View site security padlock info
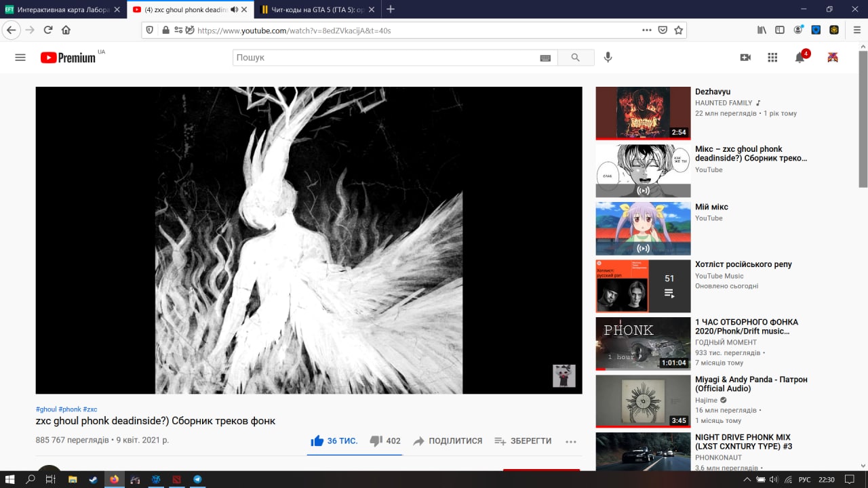 click(x=165, y=30)
